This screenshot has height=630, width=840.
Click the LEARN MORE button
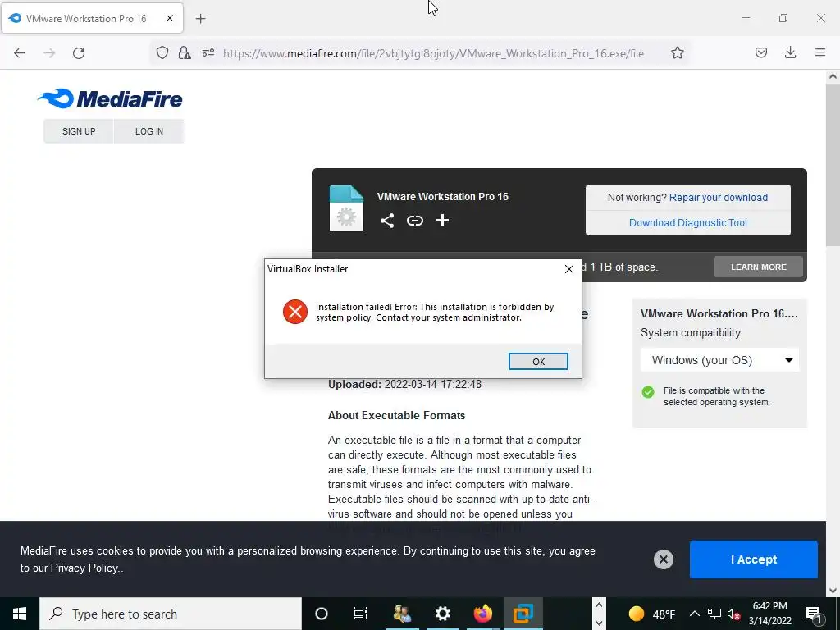[759, 267]
